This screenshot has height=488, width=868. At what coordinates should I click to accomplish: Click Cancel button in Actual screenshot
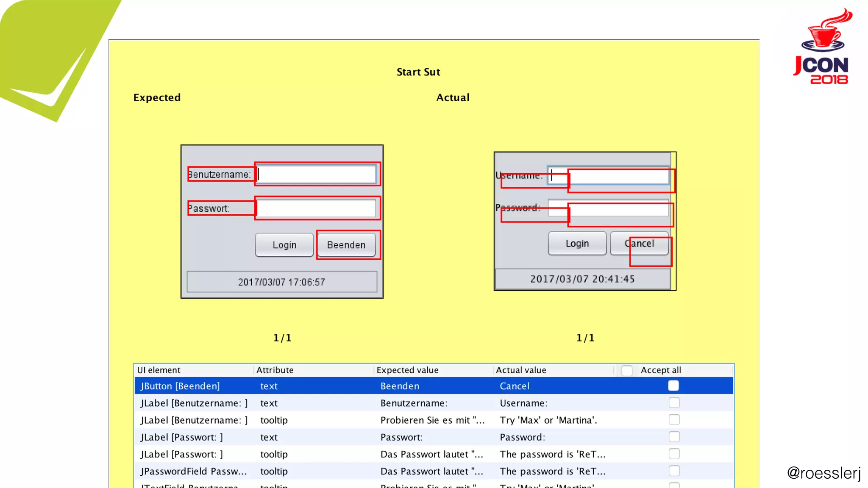[x=639, y=244]
